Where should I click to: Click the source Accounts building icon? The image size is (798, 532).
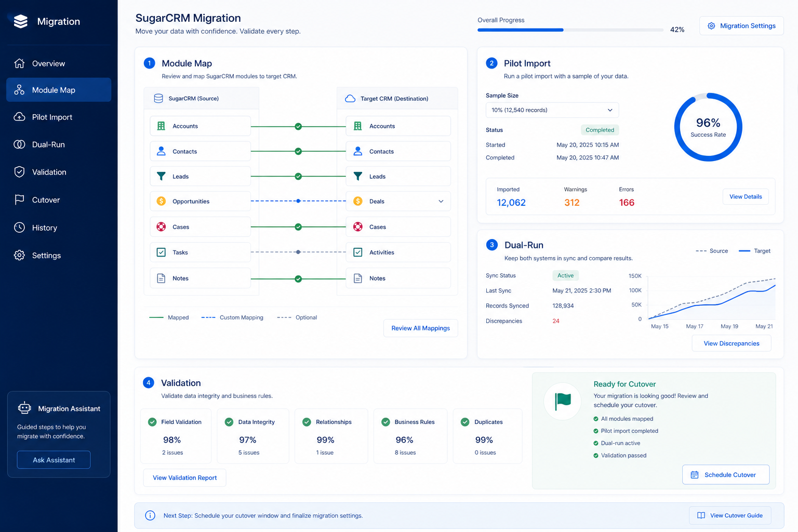161,126
